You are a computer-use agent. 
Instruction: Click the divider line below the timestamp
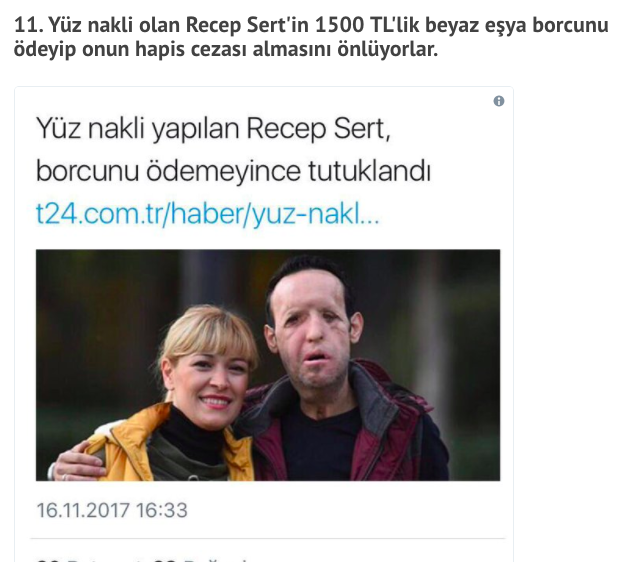[268, 538]
